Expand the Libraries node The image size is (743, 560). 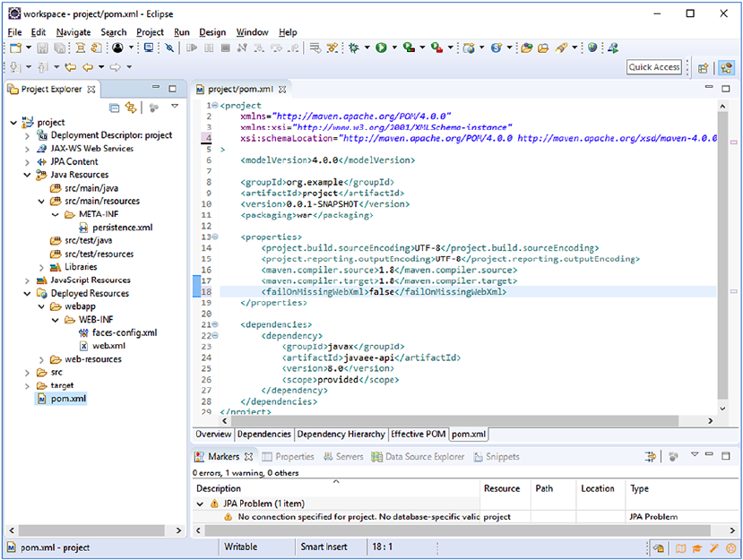coord(42,268)
